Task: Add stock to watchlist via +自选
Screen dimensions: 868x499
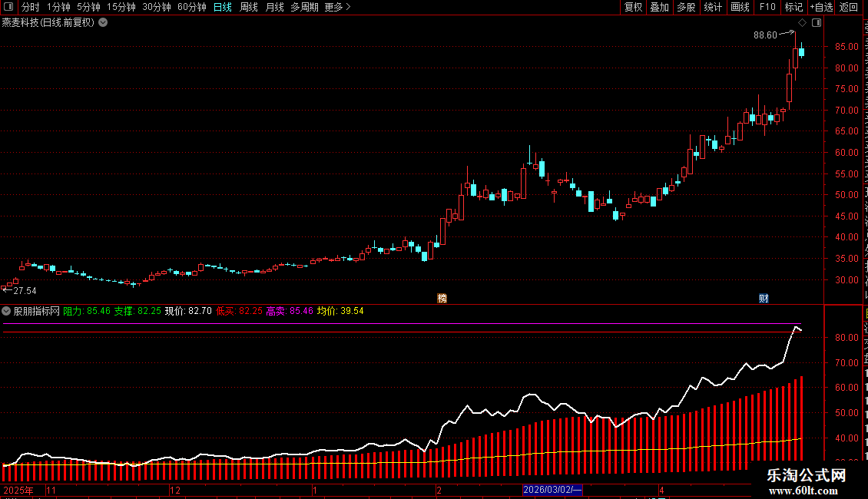Action: [821, 7]
